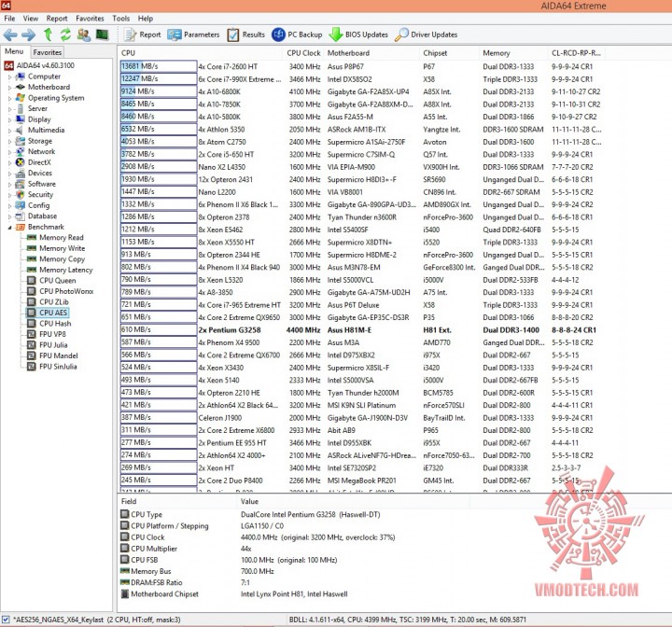Show benchmark Results

tap(246, 35)
